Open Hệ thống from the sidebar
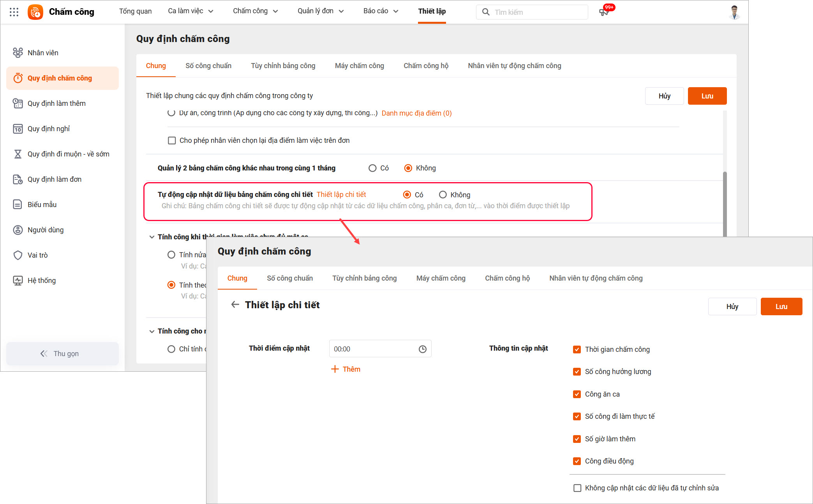This screenshot has width=813, height=504. pos(41,281)
